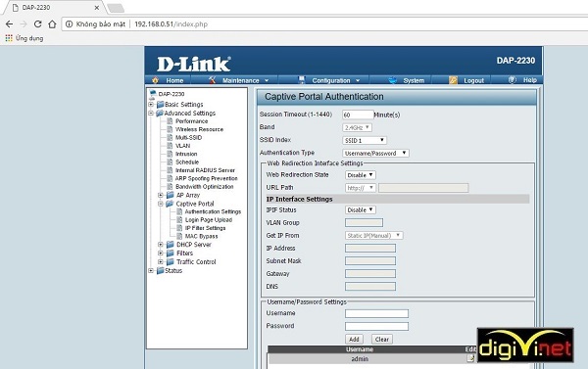
Task: Click the Logout key icon
Action: coord(453,80)
